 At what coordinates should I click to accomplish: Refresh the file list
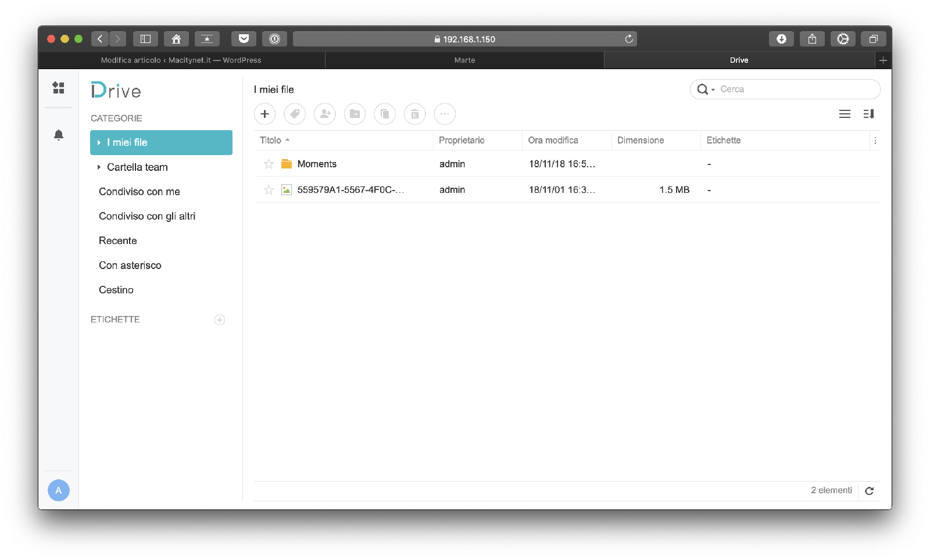pyautogui.click(x=870, y=491)
